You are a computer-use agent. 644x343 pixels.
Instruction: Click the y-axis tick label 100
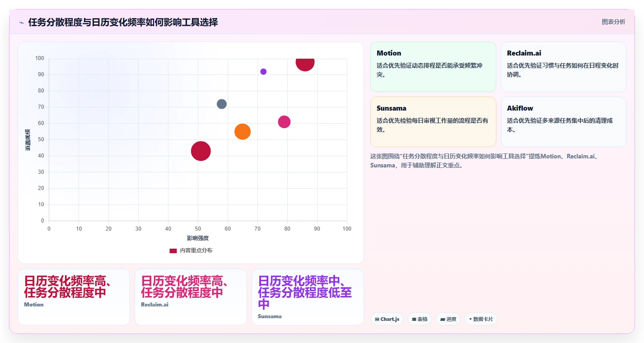40,58
